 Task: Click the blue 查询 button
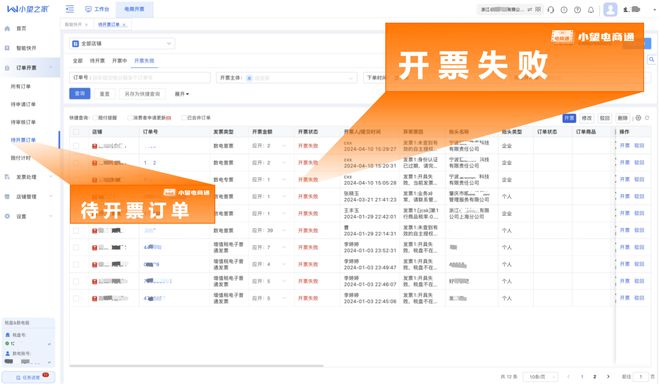tap(80, 93)
